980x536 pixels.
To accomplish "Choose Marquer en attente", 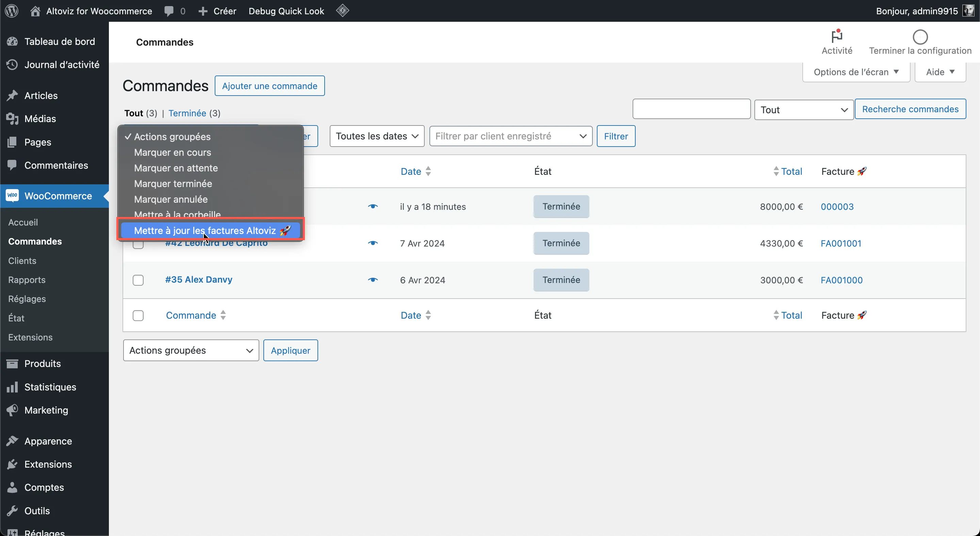I will tap(210, 168).
